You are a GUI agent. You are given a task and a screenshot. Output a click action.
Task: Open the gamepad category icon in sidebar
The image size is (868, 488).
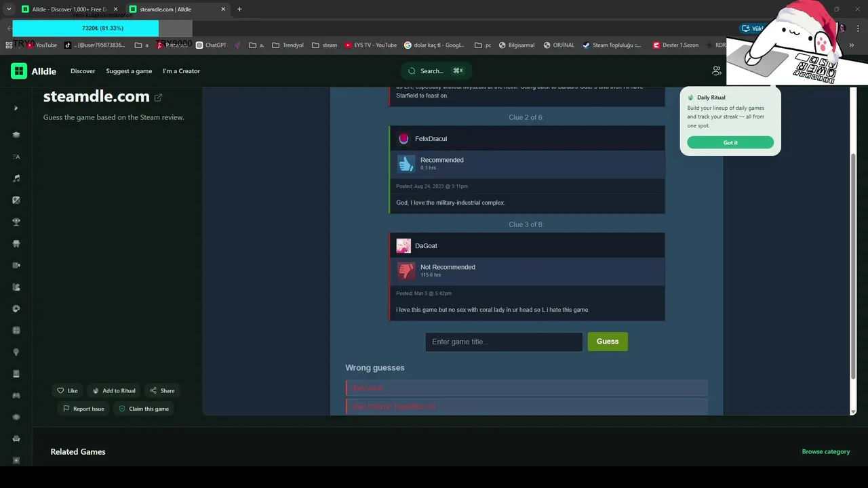tap(16, 395)
